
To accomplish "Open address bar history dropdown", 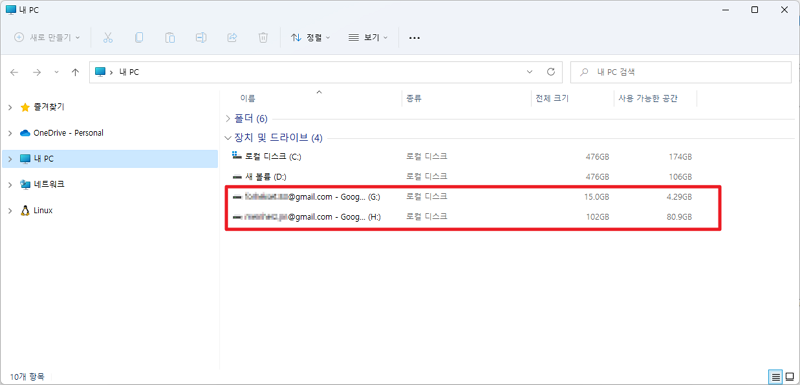I will tap(530, 72).
